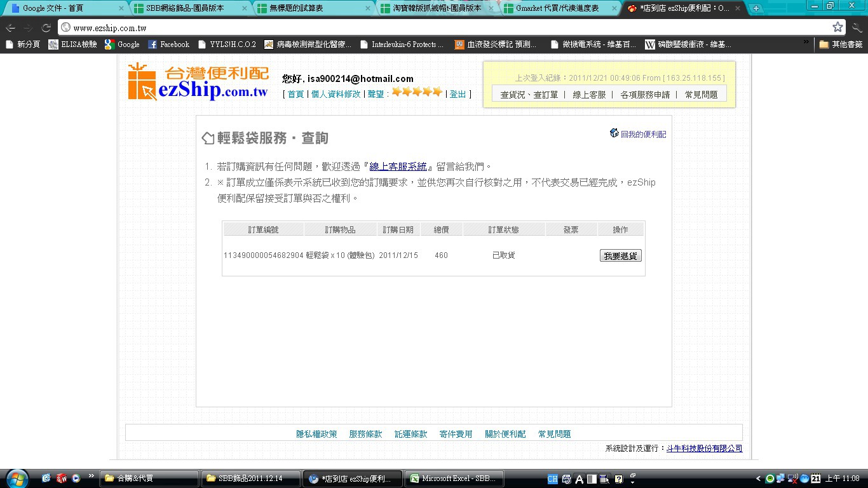868x488 pixels.
Task: Click the box icon beside 回我的便利配
Action: point(614,133)
